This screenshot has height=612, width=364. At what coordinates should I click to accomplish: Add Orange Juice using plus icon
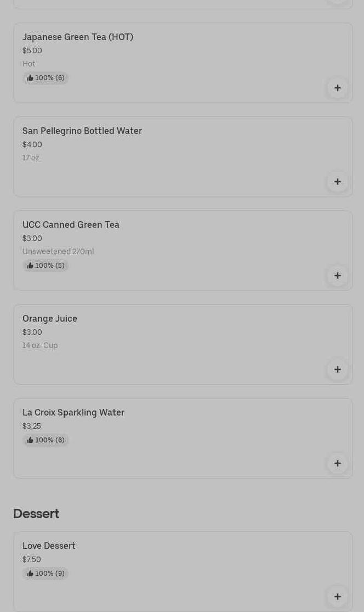click(337, 369)
